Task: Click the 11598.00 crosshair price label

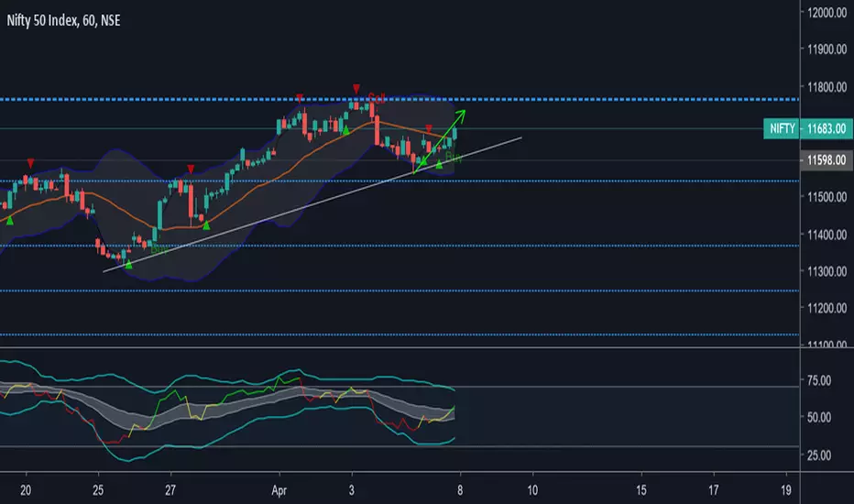Action: click(x=827, y=160)
